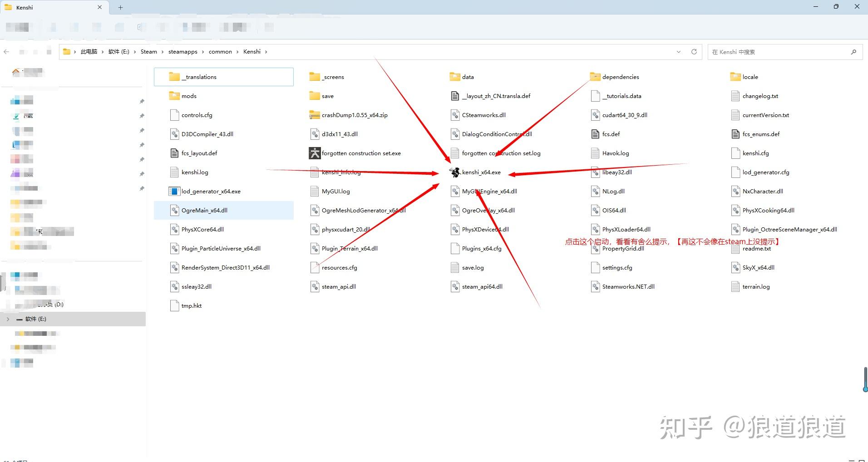Screen dimensions: 868x462
Task: Expand the chevron after common in breadcrumb
Action: pos(237,52)
